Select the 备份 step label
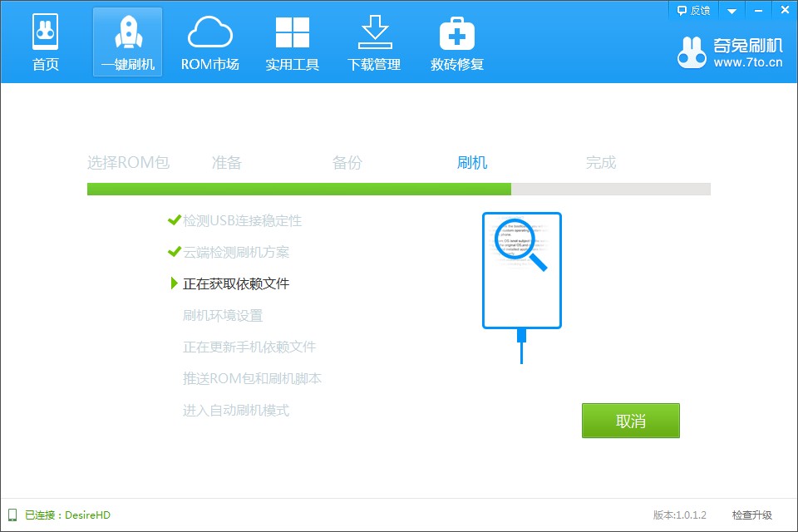 [347, 162]
